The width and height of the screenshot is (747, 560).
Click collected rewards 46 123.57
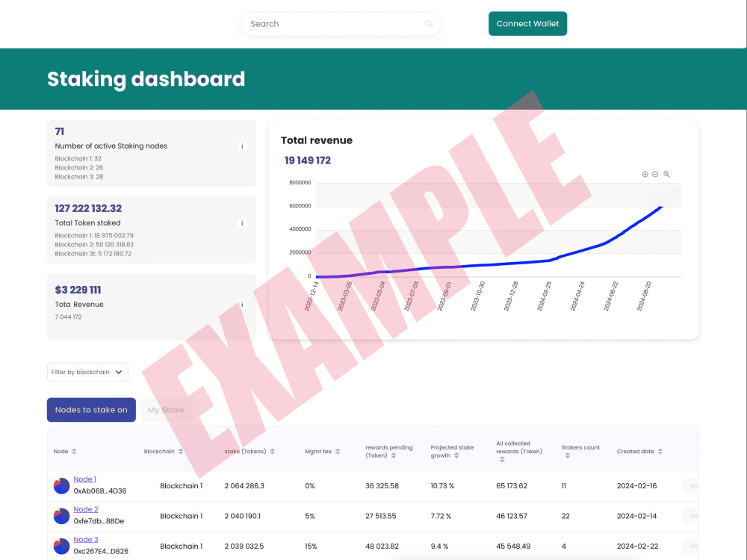coord(512,516)
